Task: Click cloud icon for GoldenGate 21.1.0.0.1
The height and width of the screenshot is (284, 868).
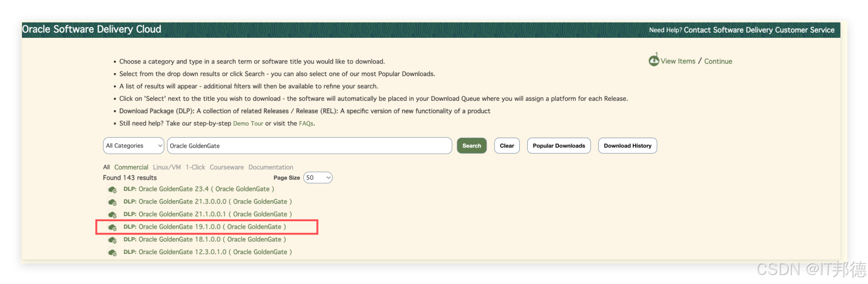Action: 112,214
